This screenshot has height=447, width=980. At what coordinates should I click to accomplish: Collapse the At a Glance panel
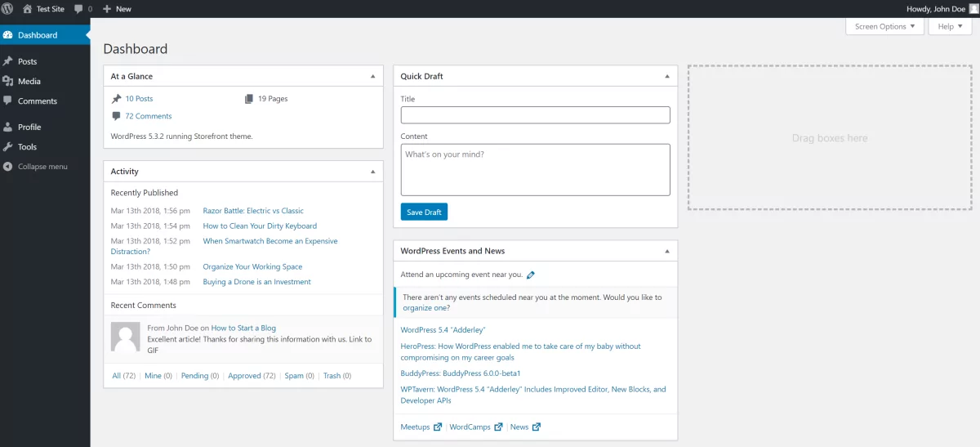click(373, 76)
